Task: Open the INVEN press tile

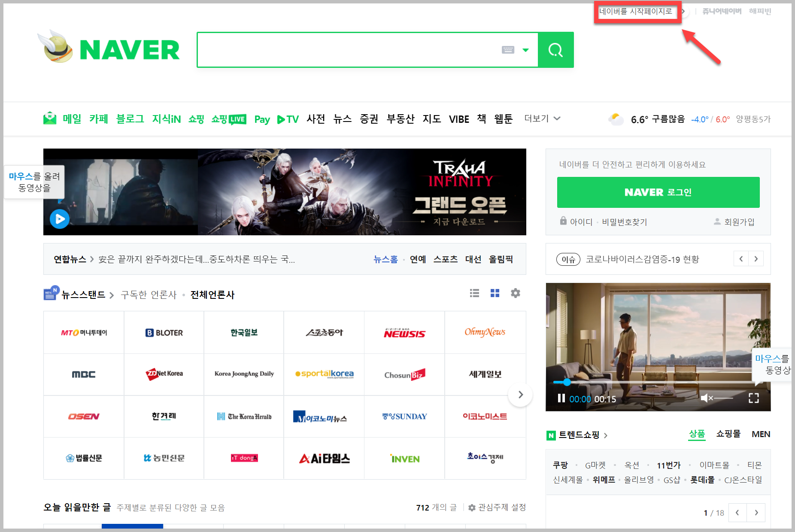Action: [x=404, y=459]
